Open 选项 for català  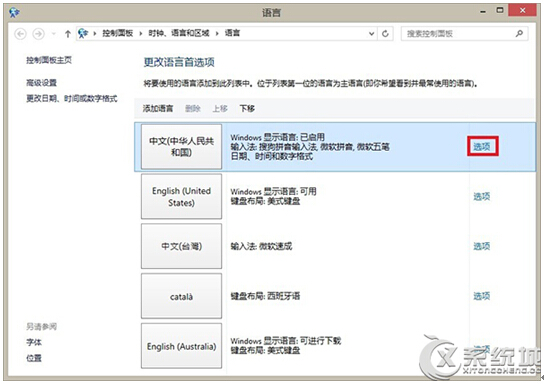tap(482, 296)
